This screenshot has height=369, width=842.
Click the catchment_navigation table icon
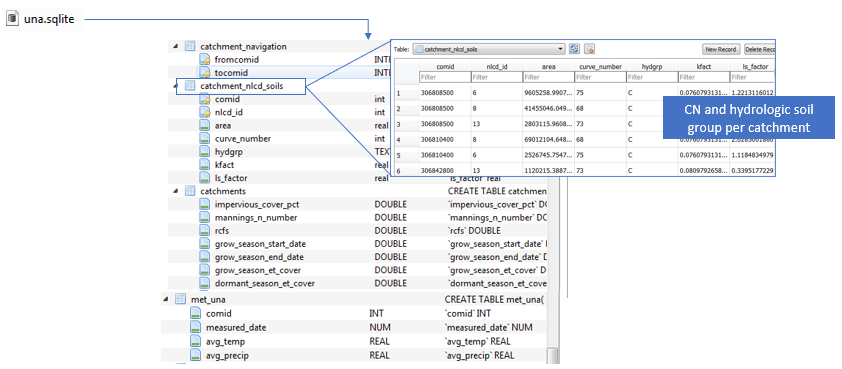point(190,46)
